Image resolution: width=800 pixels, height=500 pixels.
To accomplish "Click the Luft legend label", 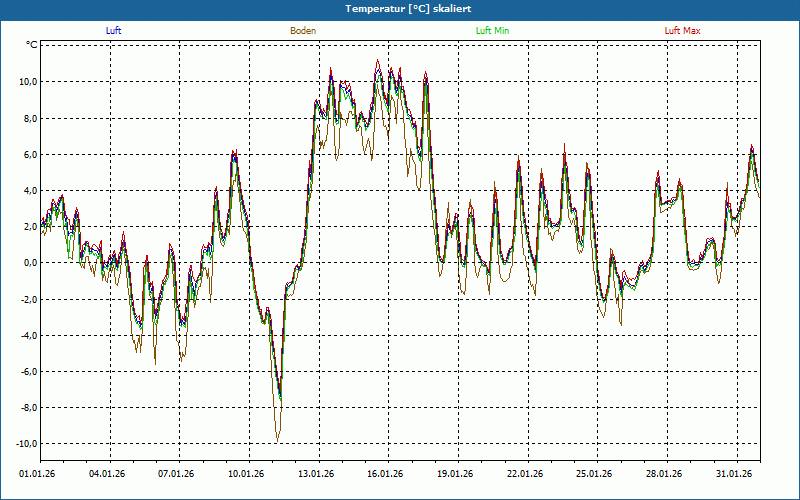I will (114, 31).
